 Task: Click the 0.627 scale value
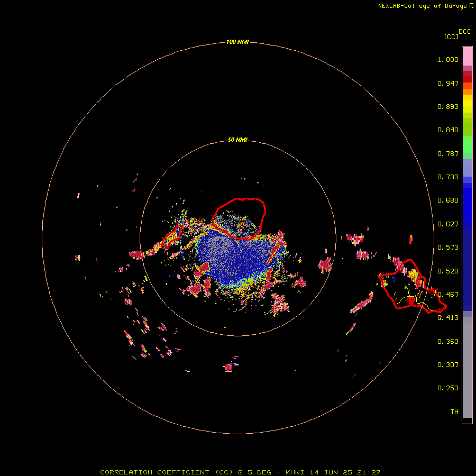point(448,224)
